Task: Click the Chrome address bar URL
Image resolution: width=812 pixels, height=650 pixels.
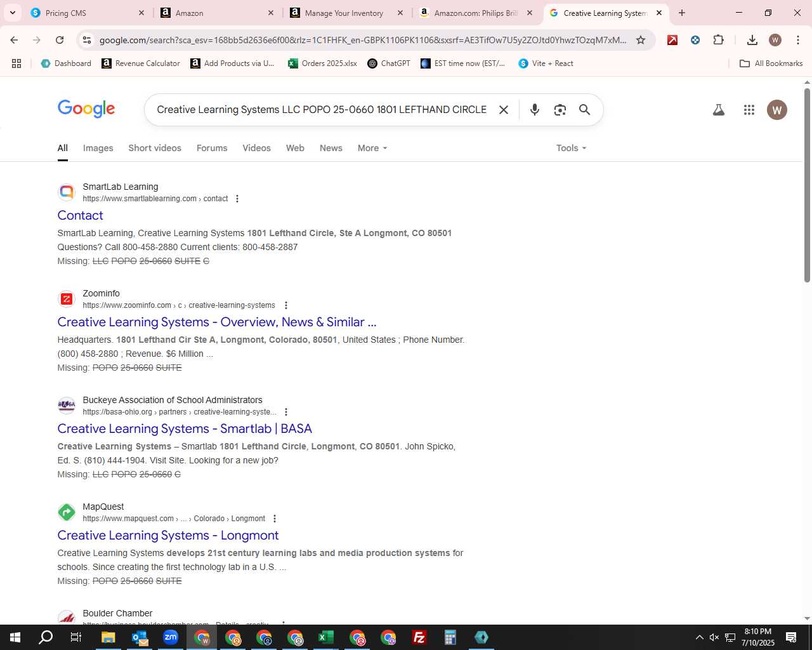Action: [x=363, y=40]
